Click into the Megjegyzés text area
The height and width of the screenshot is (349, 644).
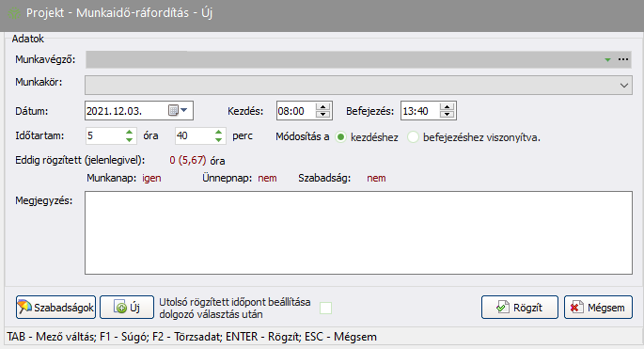pos(358,232)
